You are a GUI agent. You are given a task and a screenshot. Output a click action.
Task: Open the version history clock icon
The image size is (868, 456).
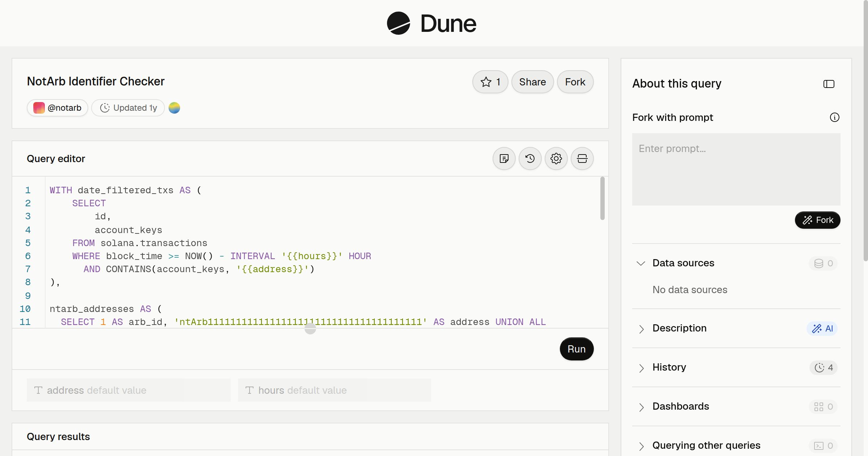click(x=530, y=159)
